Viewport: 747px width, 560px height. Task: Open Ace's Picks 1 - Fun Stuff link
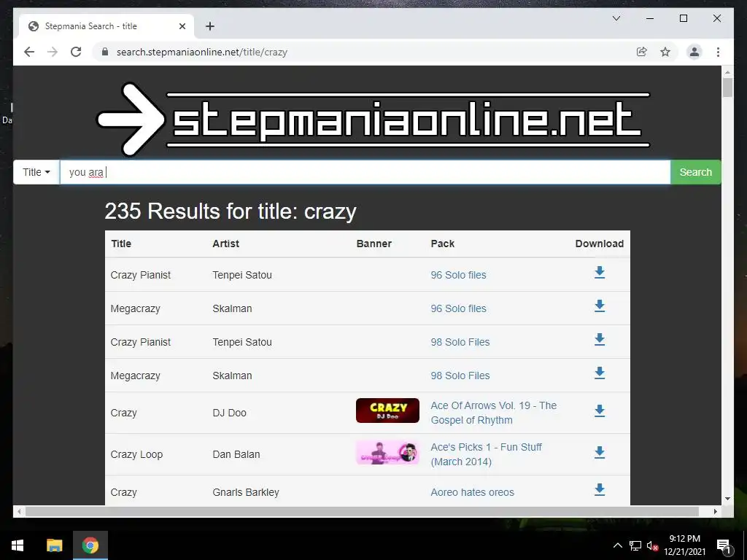486,454
